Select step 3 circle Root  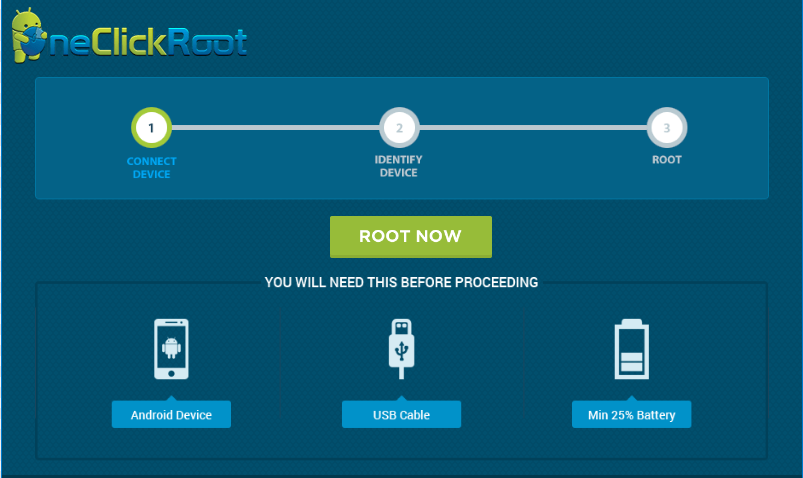click(x=667, y=128)
